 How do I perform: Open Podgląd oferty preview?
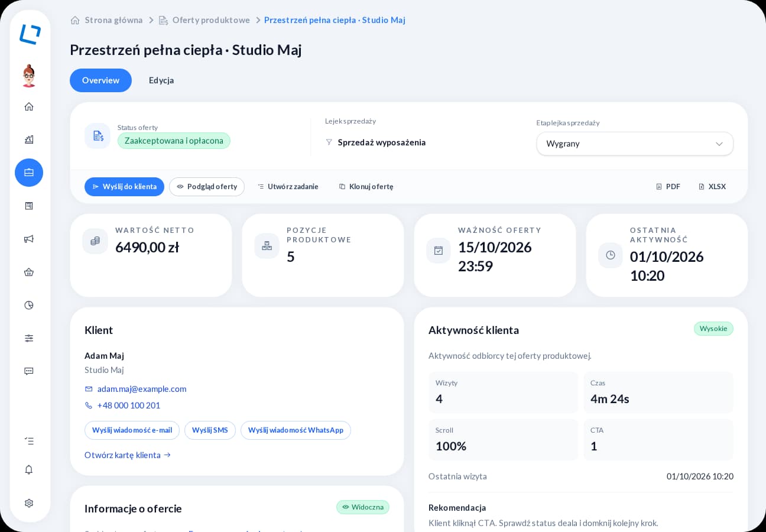[x=207, y=187]
